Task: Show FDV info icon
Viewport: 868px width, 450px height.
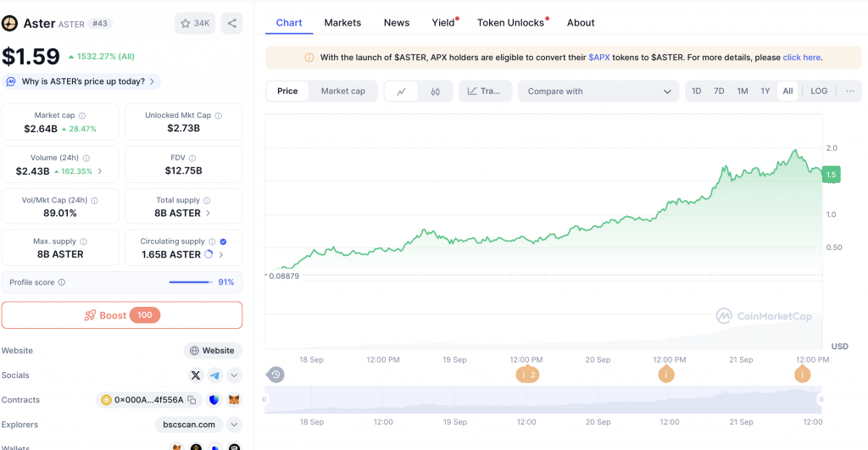Action: (192, 158)
